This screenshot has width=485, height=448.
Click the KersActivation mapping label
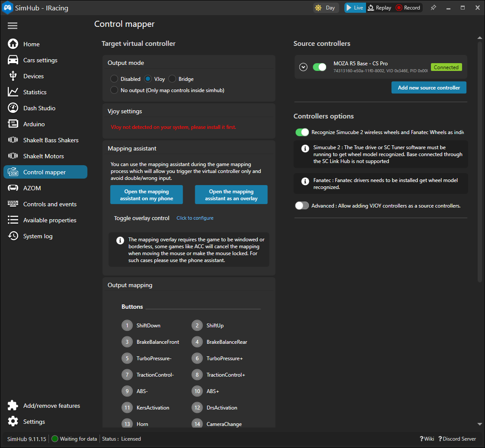pyautogui.click(x=153, y=407)
